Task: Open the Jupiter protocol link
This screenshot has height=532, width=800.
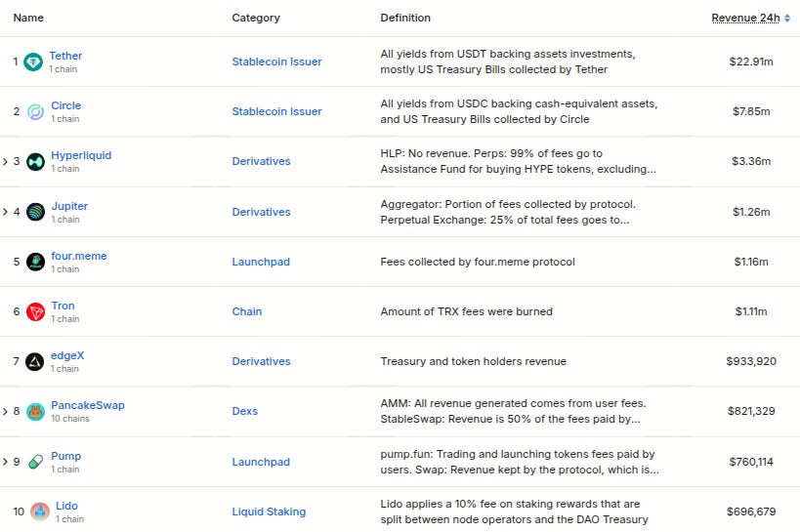Action: click(x=69, y=206)
